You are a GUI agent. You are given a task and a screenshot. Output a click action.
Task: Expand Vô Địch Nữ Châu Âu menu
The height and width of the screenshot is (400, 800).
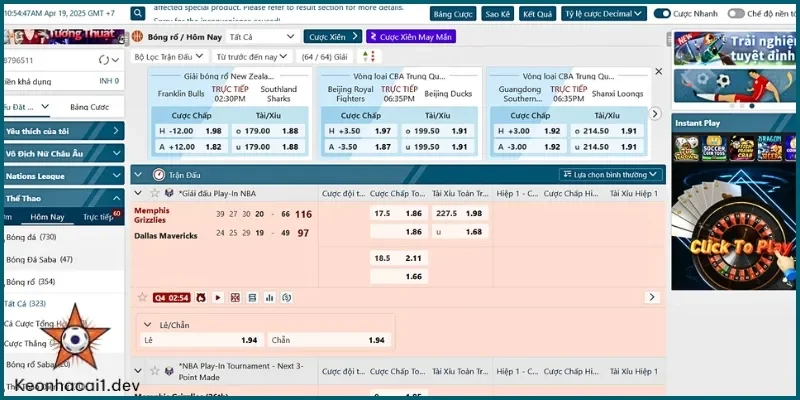click(64, 154)
